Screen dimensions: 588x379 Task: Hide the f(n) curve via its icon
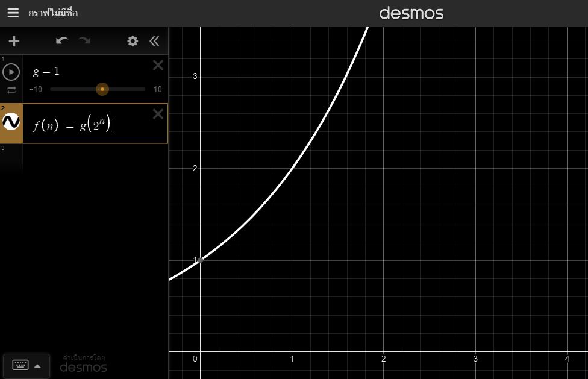11,122
